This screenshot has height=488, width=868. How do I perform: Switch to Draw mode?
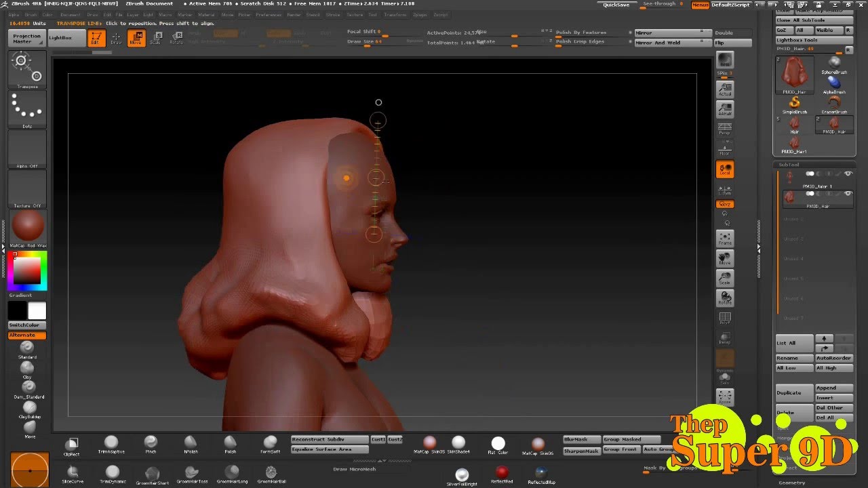[116, 38]
